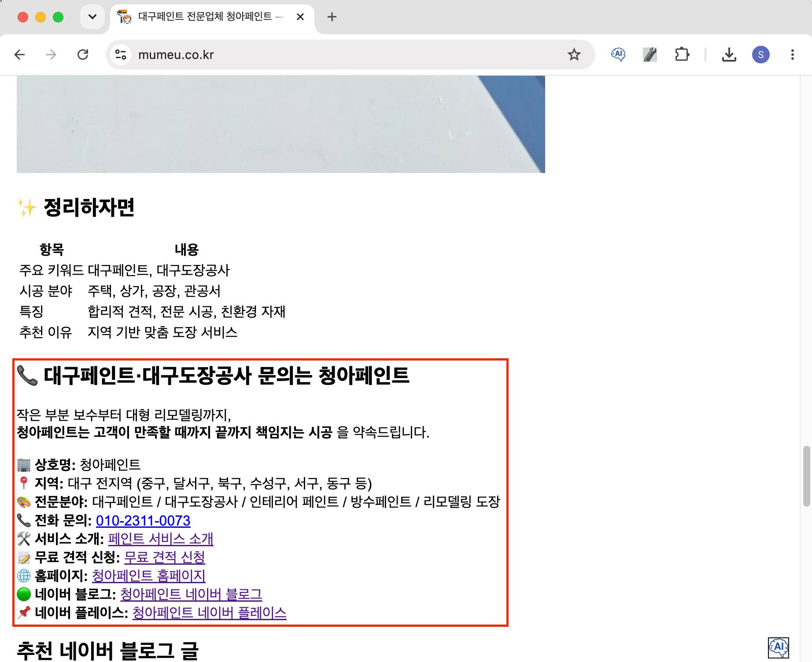812x662 pixels.
Task: Open site information icon in address bar
Action: click(121, 55)
